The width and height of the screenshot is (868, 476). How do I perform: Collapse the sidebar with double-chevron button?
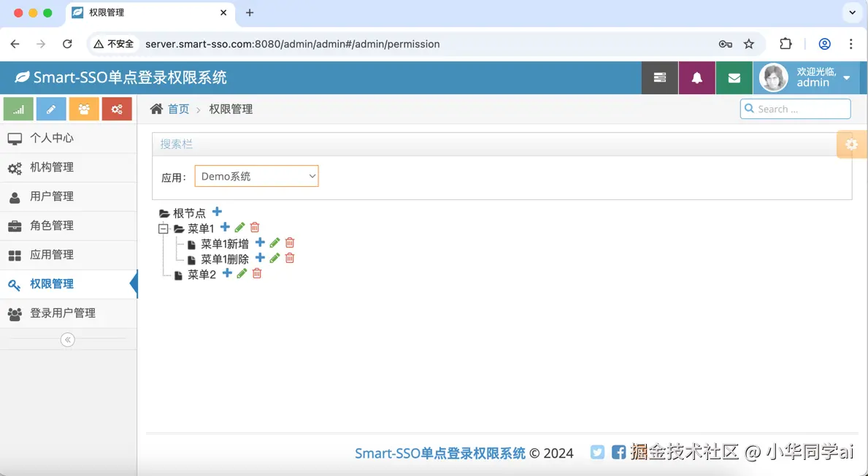tap(68, 339)
